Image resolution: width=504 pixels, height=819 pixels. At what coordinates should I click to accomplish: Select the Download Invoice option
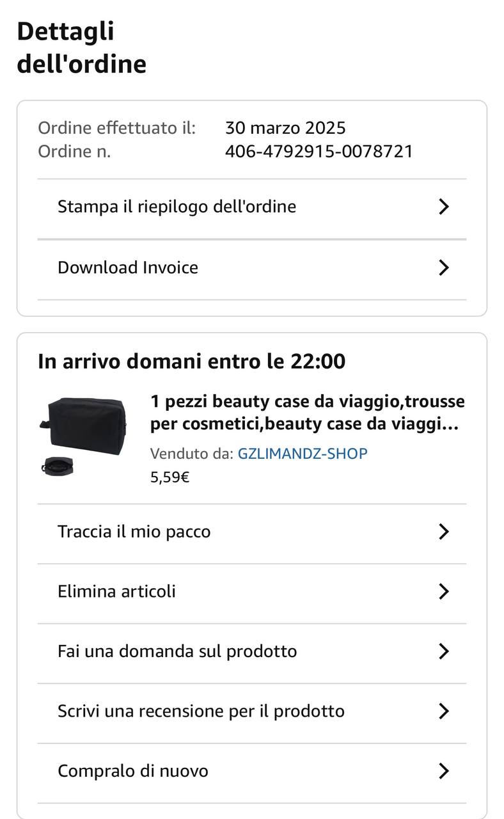(x=128, y=267)
